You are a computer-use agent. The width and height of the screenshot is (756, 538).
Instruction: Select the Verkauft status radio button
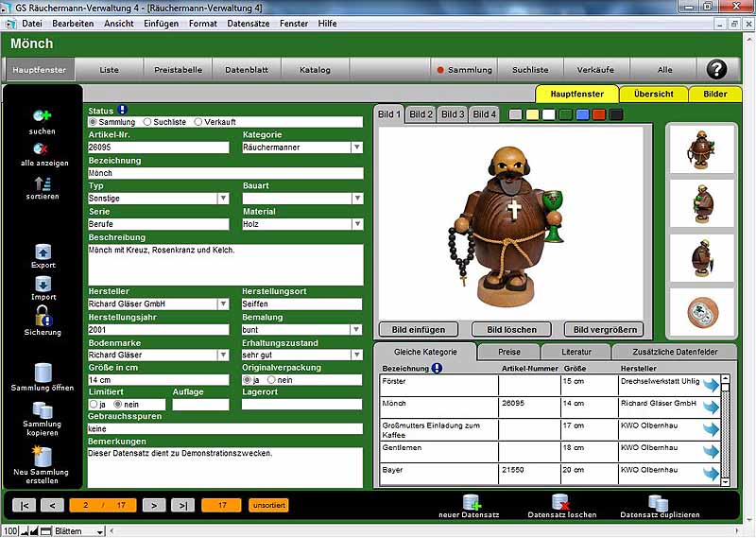[x=198, y=122]
